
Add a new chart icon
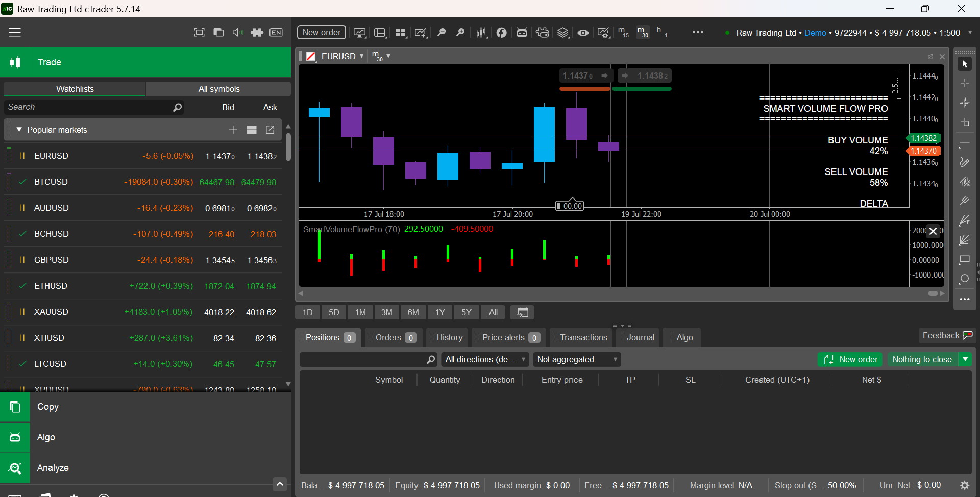pyautogui.click(x=421, y=33)
